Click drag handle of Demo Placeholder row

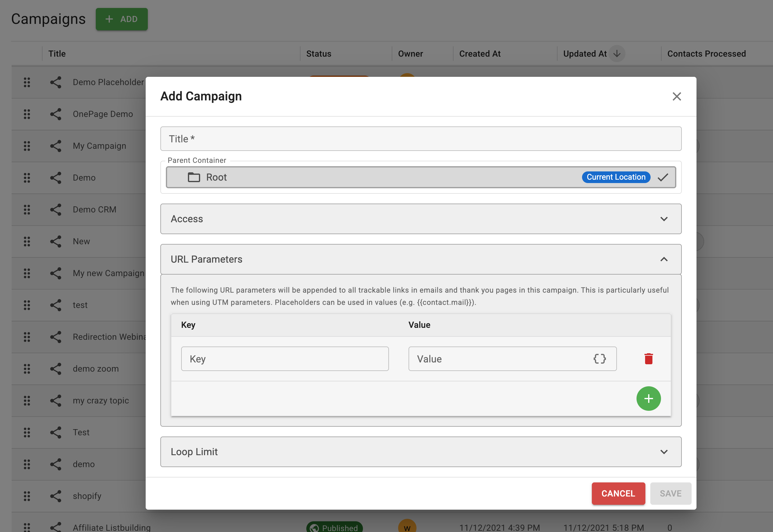click(27, 82)
